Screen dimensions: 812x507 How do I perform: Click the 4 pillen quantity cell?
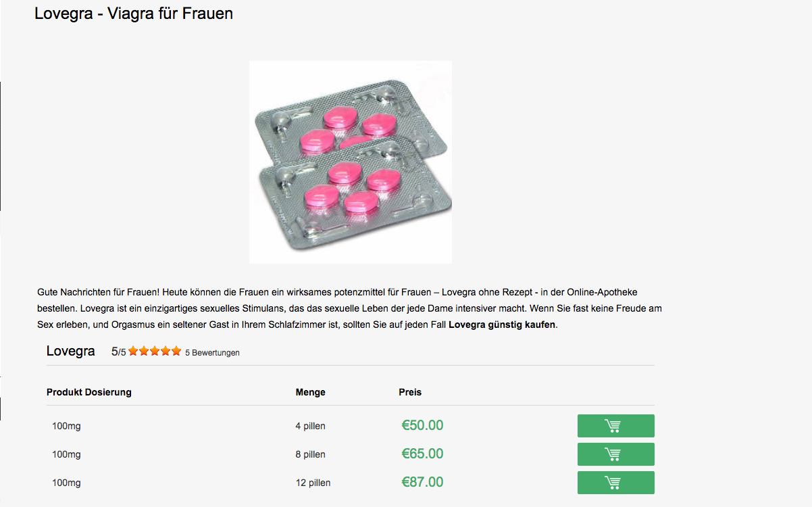(310, 426)
